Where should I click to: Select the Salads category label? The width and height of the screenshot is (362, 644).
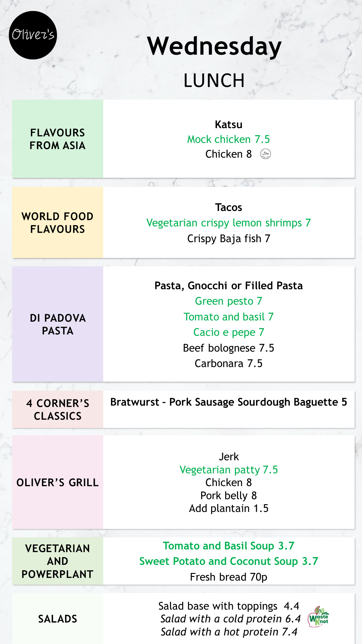click(58, 619)
